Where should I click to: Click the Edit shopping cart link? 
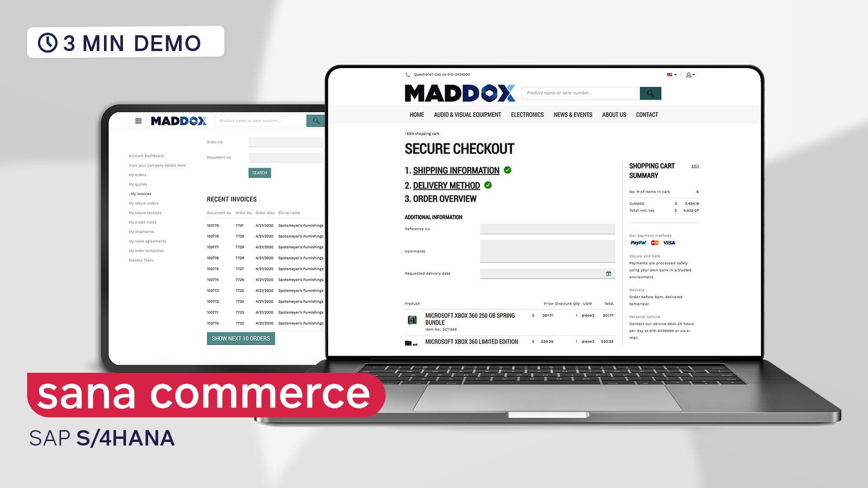click(421, 133)
